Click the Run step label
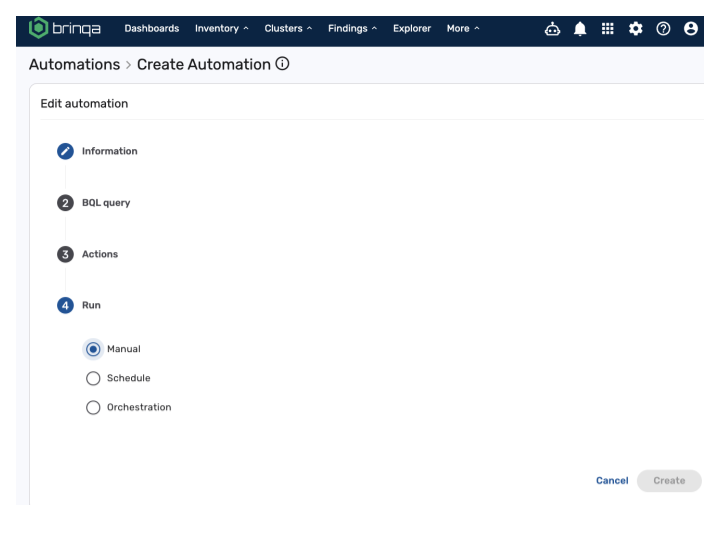This screenshot has width=720, height=540. (x=91, y=305)
